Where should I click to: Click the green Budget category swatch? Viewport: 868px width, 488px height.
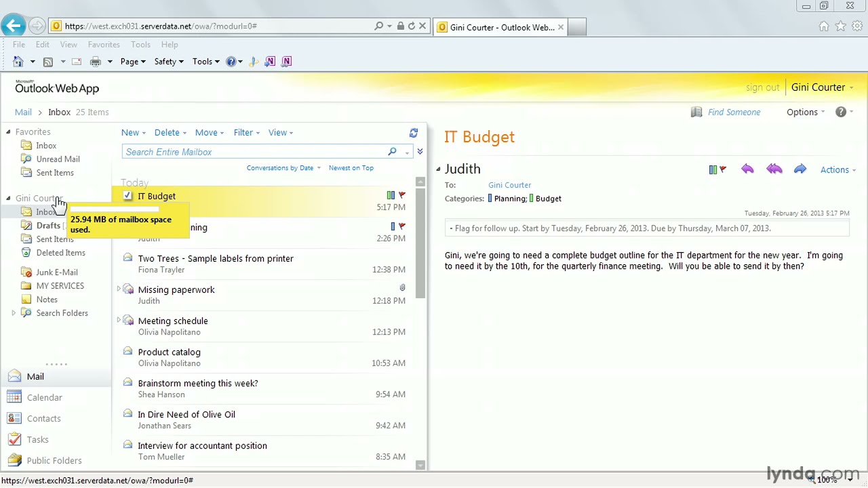point(532,199)
